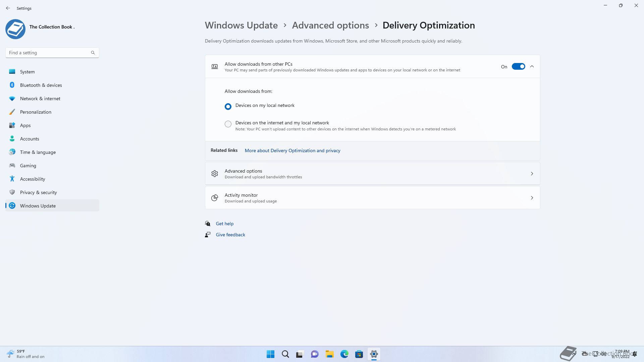Click the Privacy & security shield icon
The height and width of the screenshot is (362, 644).
12,192
